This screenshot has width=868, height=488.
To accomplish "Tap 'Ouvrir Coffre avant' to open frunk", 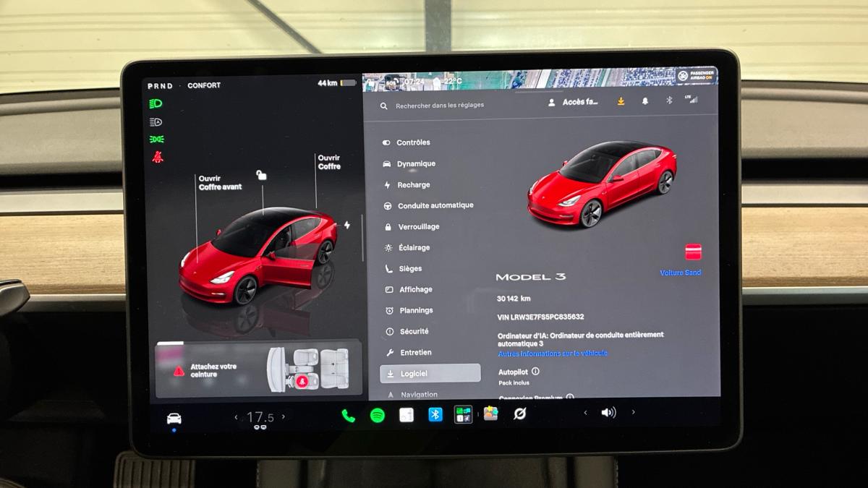I will pyautogui.click(x=220, y=183).
